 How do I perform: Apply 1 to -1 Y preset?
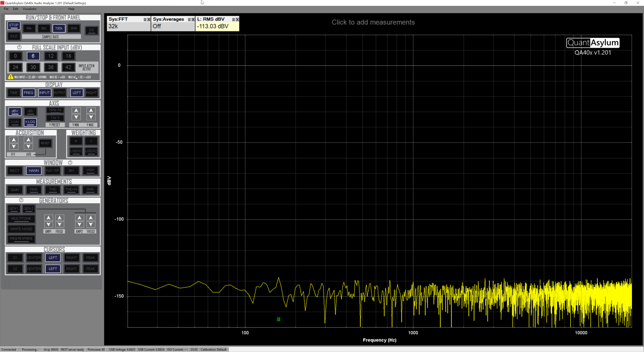[x=55, y=118]
